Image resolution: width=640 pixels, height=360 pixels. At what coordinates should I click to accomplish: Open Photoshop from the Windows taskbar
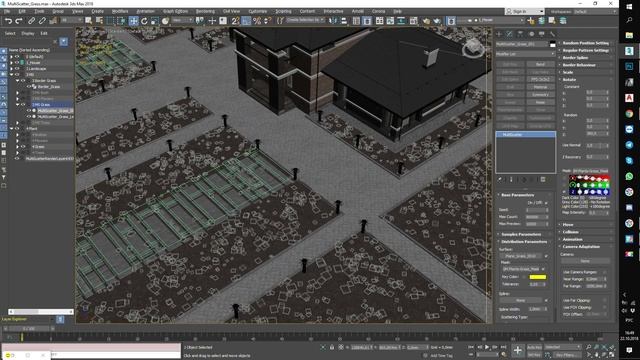pyautogui.click(x=629, y=66)
